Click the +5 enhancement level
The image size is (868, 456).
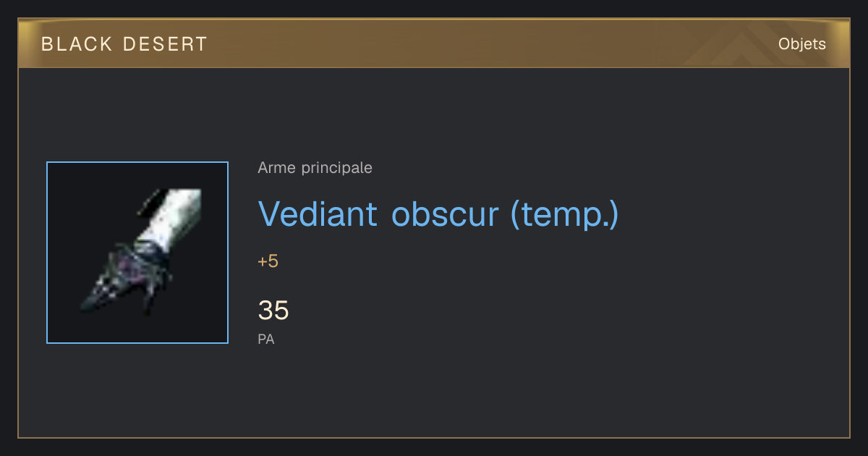point(268,261)
